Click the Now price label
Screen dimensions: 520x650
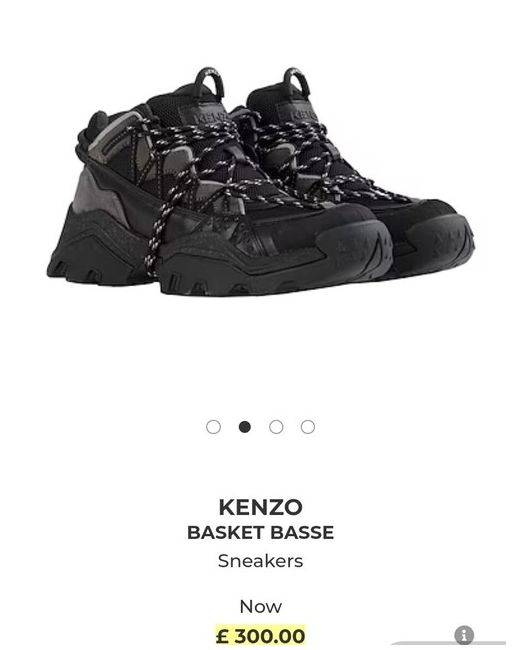pos(260,607)
